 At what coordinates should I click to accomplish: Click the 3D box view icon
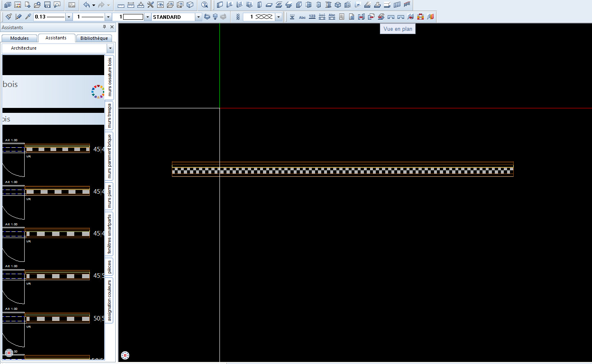click(x=190, y=5)
